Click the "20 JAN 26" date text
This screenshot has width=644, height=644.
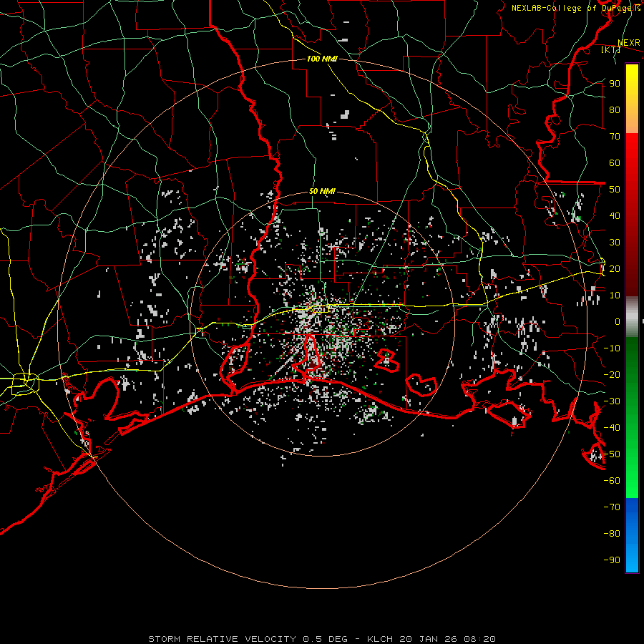tap(429, 639)
